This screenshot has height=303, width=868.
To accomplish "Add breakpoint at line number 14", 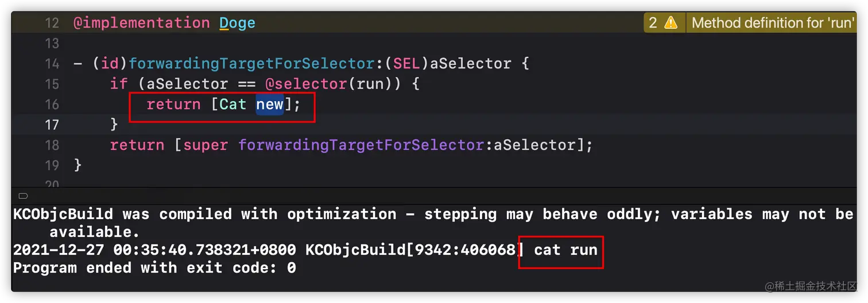I will [52, 63].
